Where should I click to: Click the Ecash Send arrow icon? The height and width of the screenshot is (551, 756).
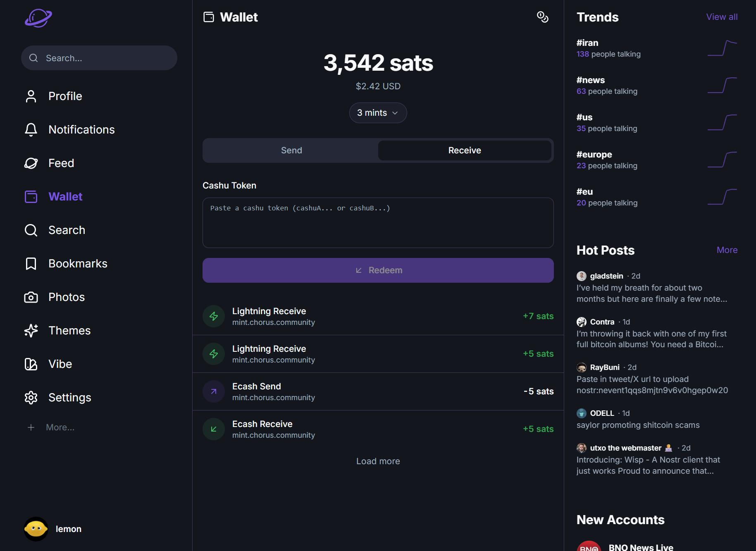[214, 391]
